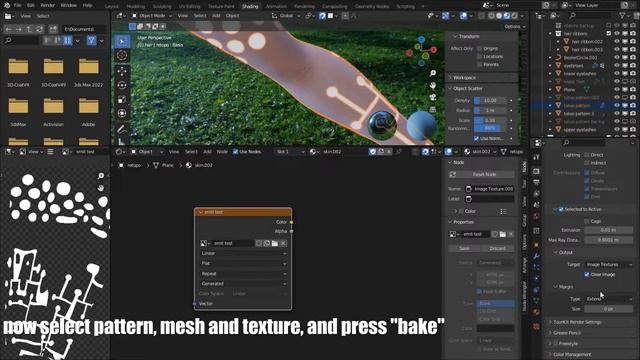This screenshot has width=640, height=360.
Task: Adjust the Scale slider in Object Scatter
Action: click(490, 120)
